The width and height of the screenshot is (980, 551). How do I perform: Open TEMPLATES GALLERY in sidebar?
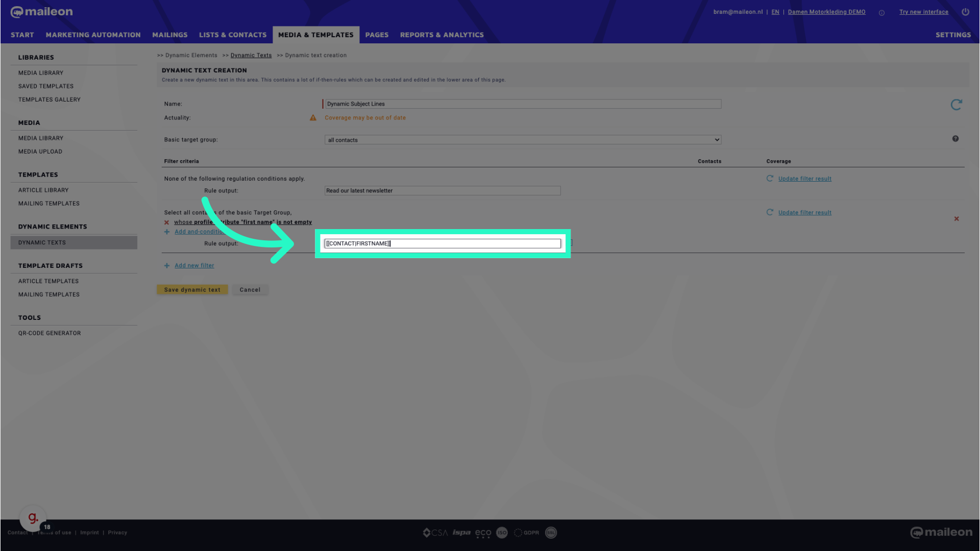[50, 99]
